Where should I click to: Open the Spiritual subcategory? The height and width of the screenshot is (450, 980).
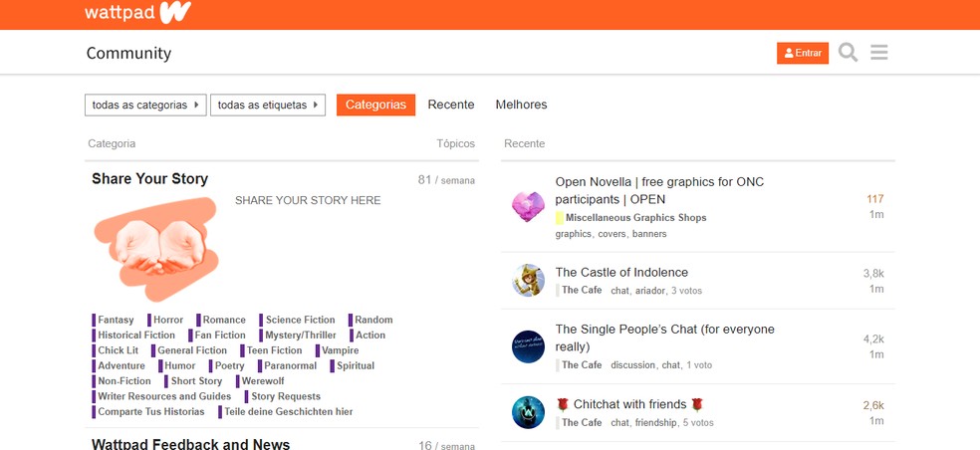pyautogui.click(x=355, y=365)
